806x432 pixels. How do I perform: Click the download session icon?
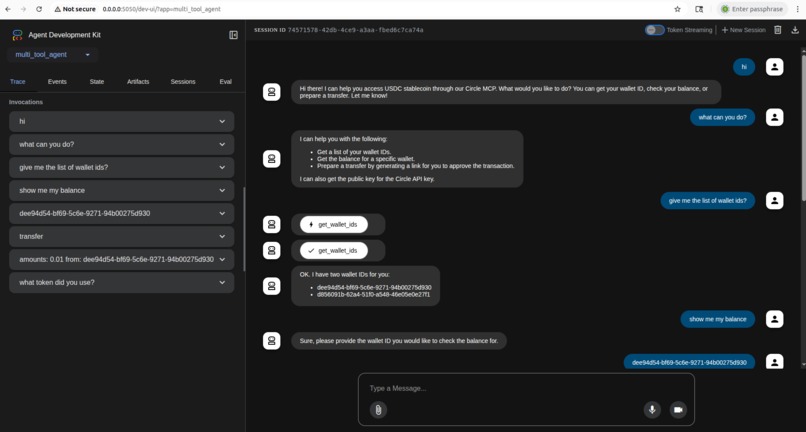[x=795, y=30]
